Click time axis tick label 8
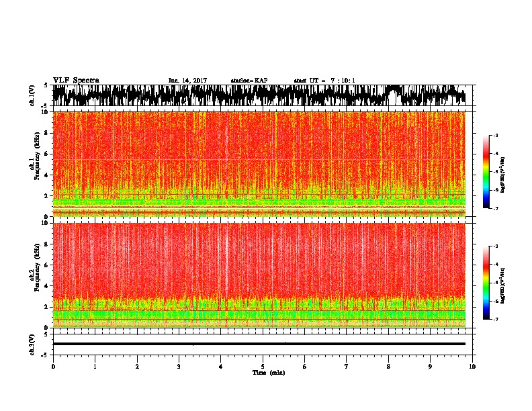This screenshot has height=411, width=532. [x=388, y=367]
